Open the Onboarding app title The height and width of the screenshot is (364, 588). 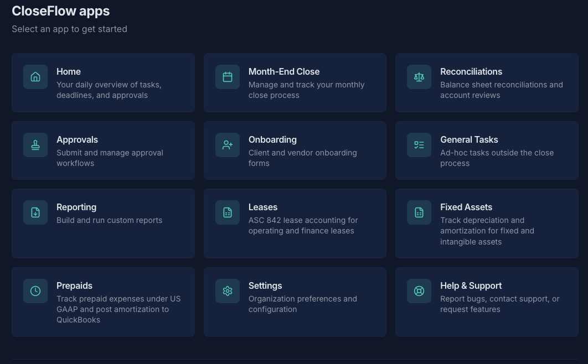click(x=272, y=140)
